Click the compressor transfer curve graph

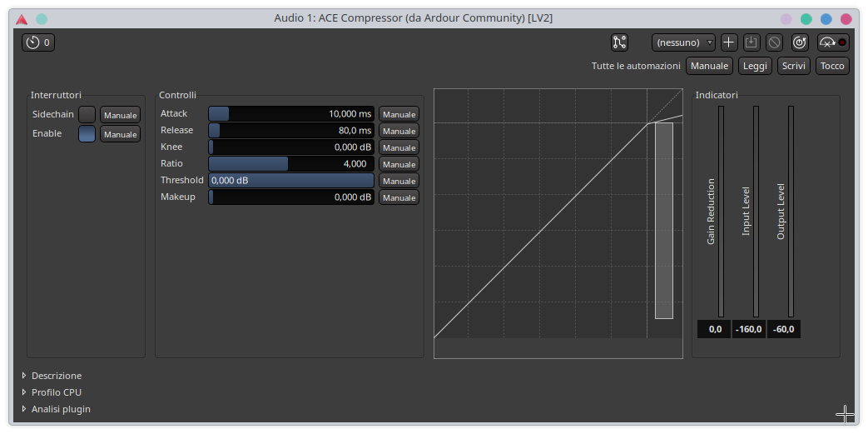[x=558, y=223]
